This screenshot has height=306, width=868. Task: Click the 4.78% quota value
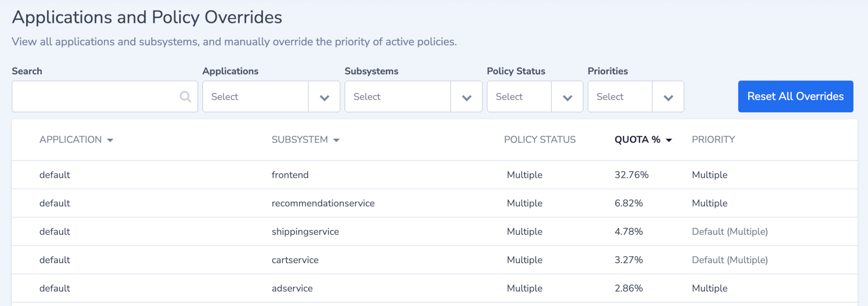629,232
